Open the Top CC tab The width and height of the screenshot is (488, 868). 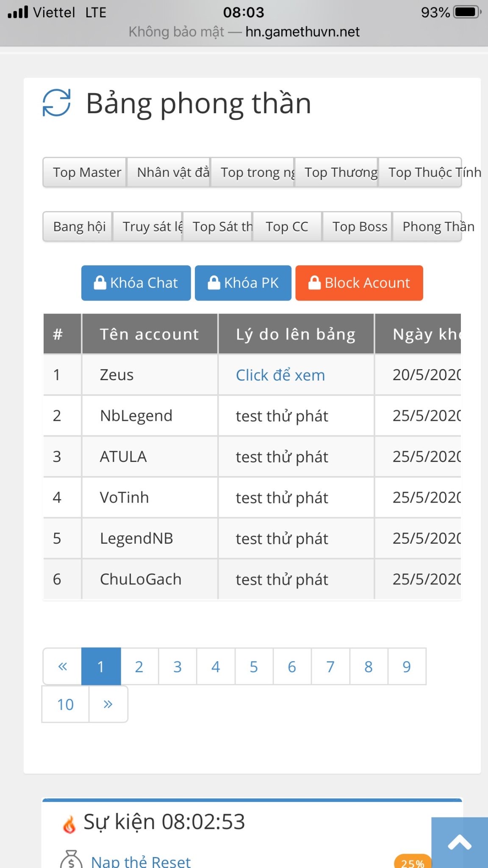[287, 227]
